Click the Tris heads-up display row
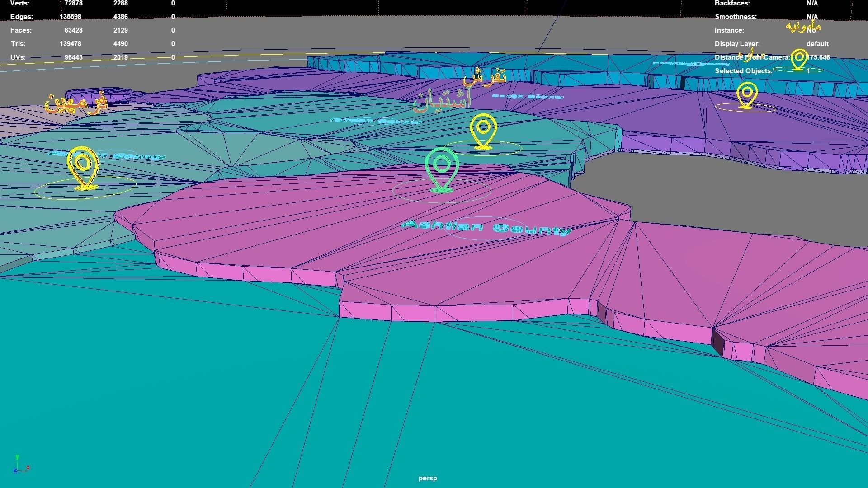The height and width of the screenshot is (488, 868). (18, 44)
